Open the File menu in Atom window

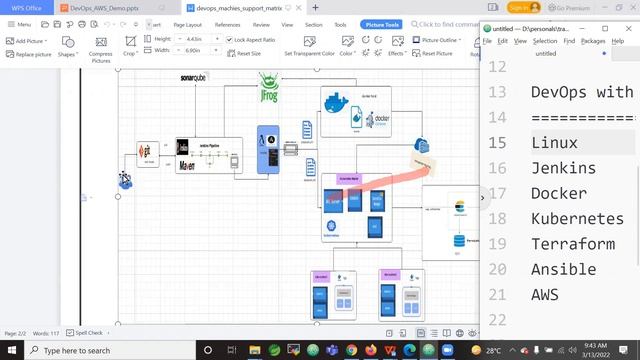click(x=487, y=41)
